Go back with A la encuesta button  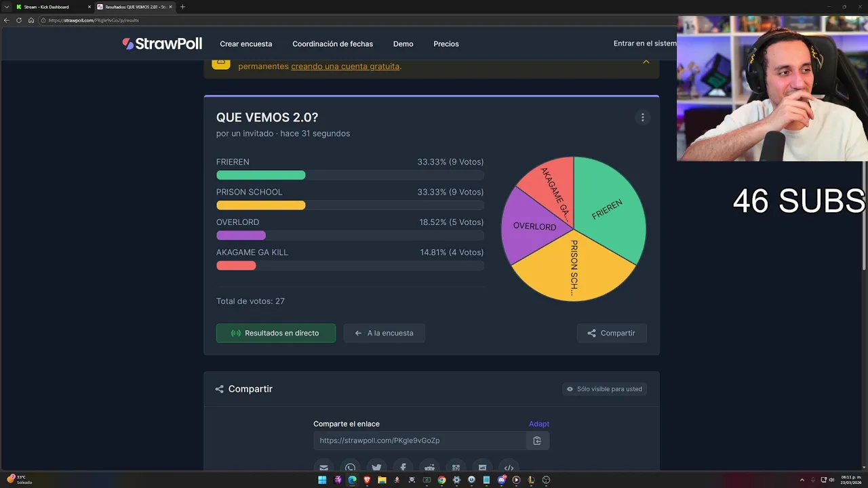[x=384, y=333]
